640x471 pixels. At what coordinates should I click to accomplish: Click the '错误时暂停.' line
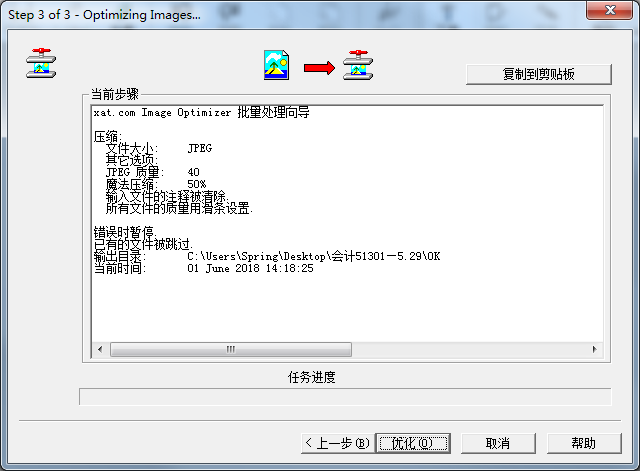tap(125, 232)
